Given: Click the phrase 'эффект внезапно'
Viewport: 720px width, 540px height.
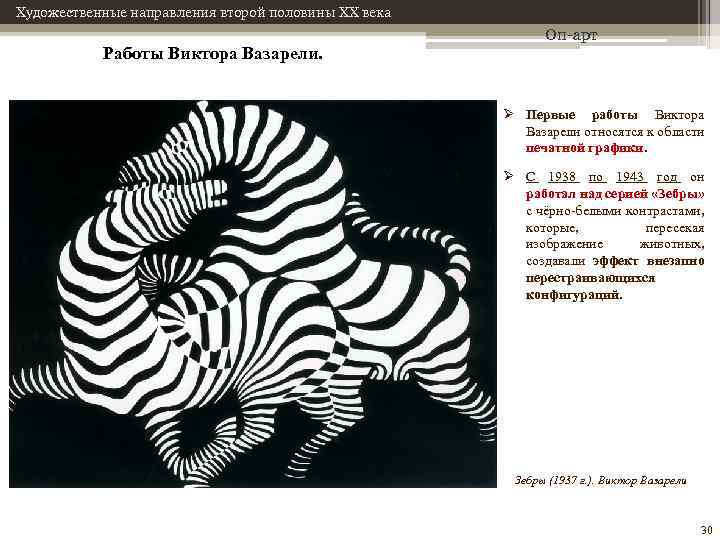Looking at the screenshot, I should click(x=648, y=261).
